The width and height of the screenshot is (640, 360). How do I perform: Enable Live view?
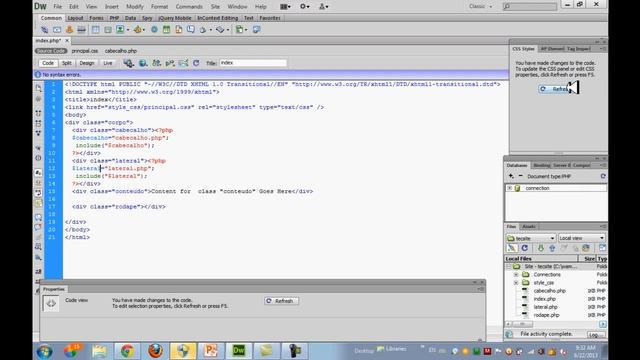pos(108,63)
